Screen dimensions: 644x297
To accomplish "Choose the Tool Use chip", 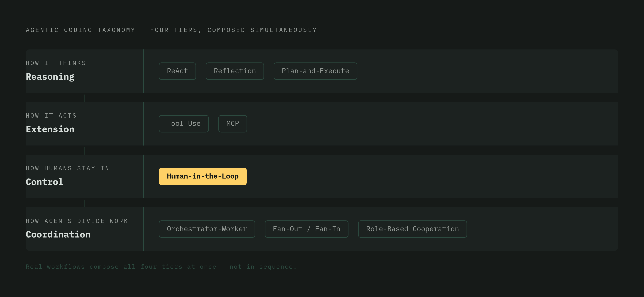I will point(184,124).
